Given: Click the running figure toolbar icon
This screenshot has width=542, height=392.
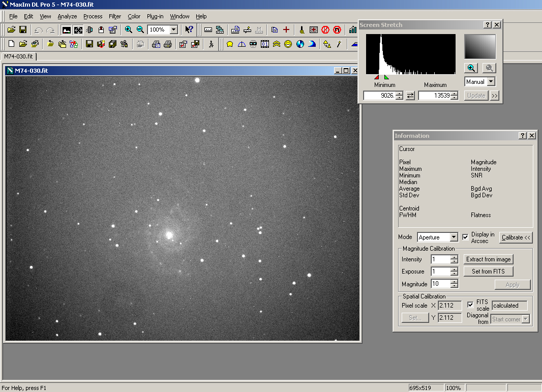Looking at the screenshot, I should [212, 44].
